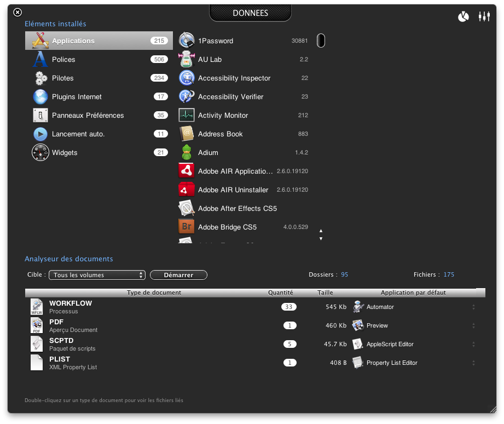Click the AU Lab app icon
This screenshot has width=504, height=424.
point(187,59)
